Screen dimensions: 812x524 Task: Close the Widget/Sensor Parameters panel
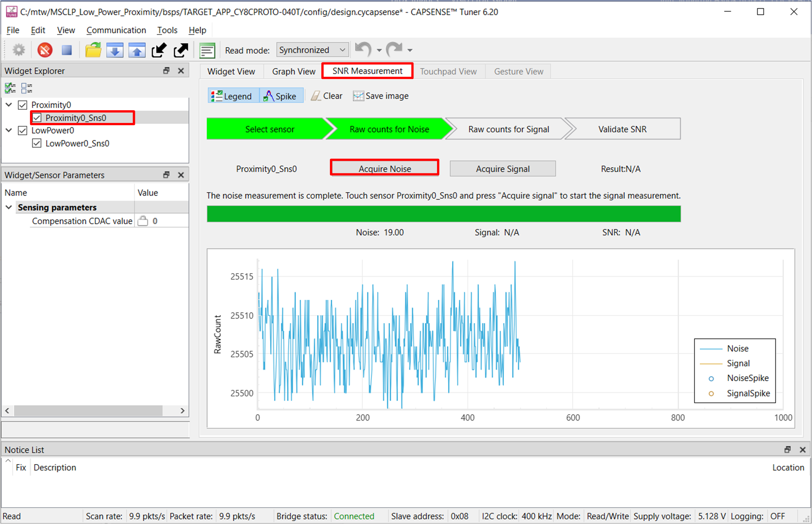click(181, 175)
